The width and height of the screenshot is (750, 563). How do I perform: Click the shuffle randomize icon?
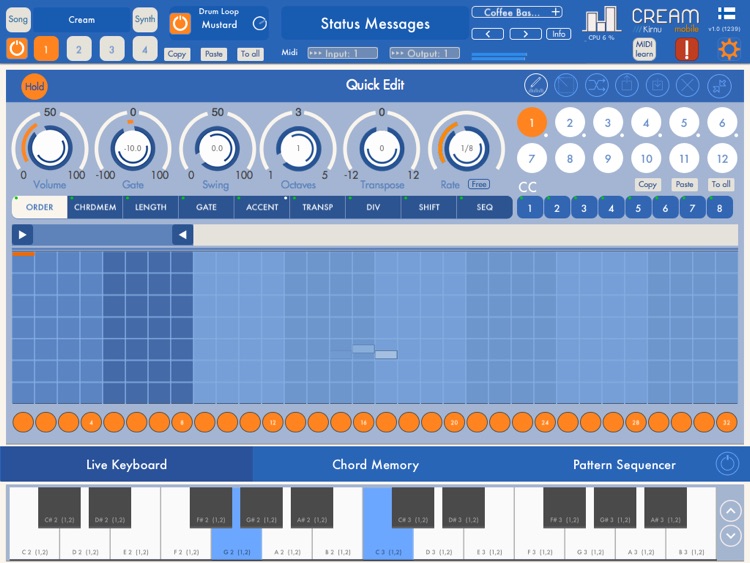coord(596,86)
